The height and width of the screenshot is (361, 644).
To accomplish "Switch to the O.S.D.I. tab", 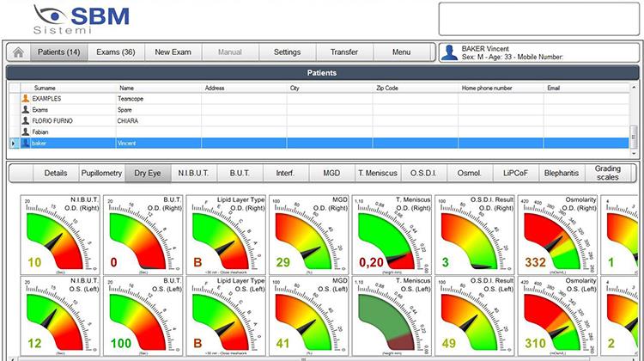I will pyautogui.click(x=423, y=173).
